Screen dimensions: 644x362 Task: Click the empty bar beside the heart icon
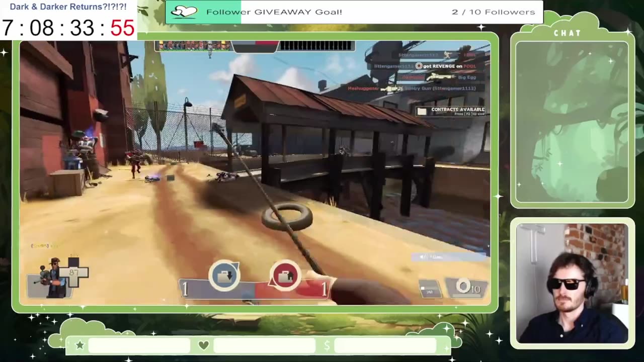coord(264,345)
